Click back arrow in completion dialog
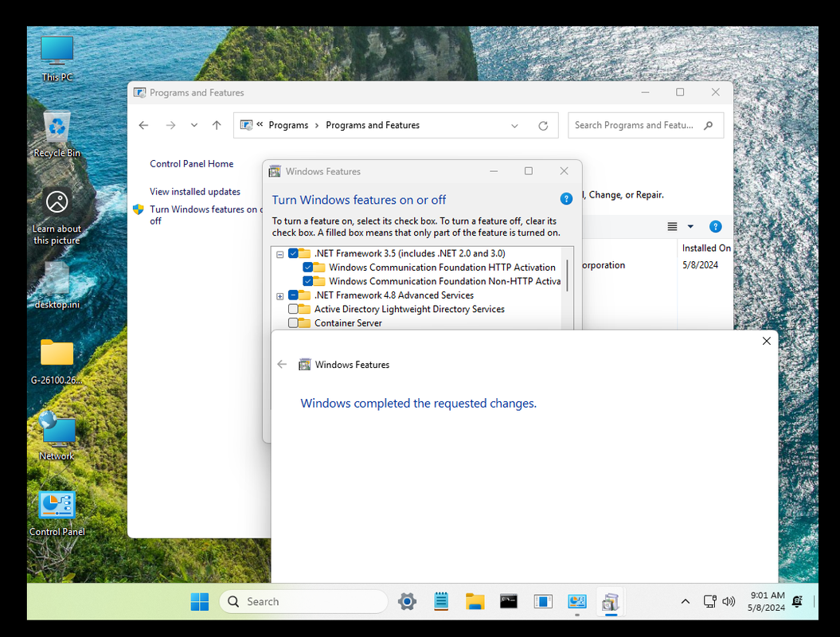This screenshot has height=637, width=840. pyautogui.click(x=282, y=365)
